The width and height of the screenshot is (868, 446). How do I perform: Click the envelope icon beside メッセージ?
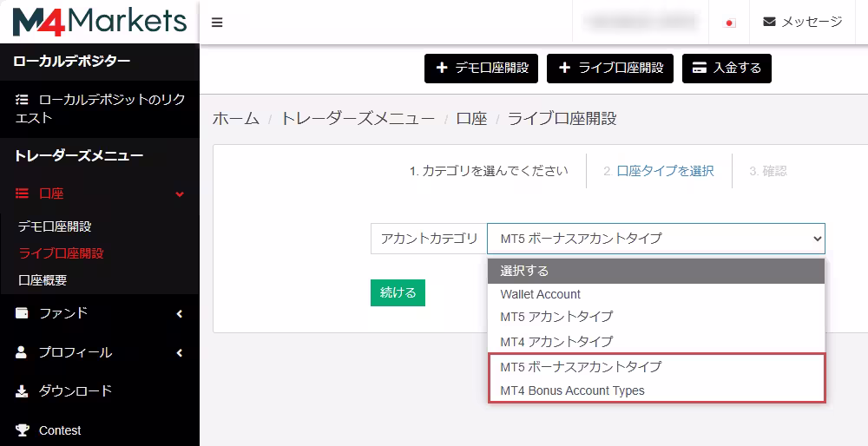(x=769, y=22)
